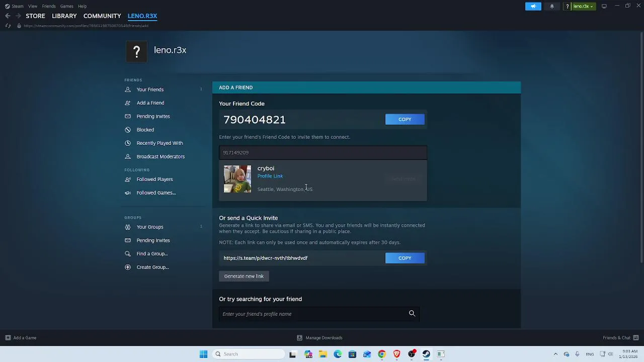Open the Blocked users list
644x362 pixels.
(x=145, y=130)
